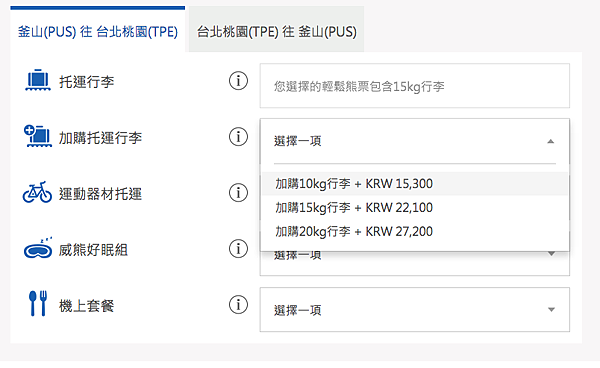Open info icon next to 運動器材托運
This screenshot has width=600, height=368.
pos(238,192)
